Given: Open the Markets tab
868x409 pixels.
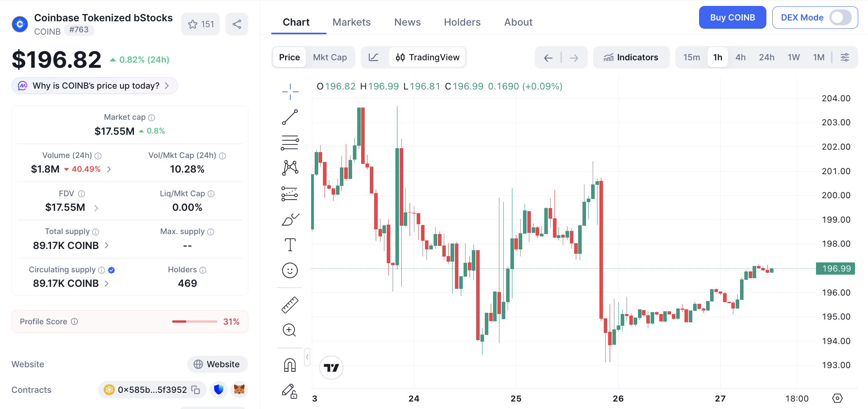Looking at the screenshot, I should pyautogui.click(x=351, y=22).
